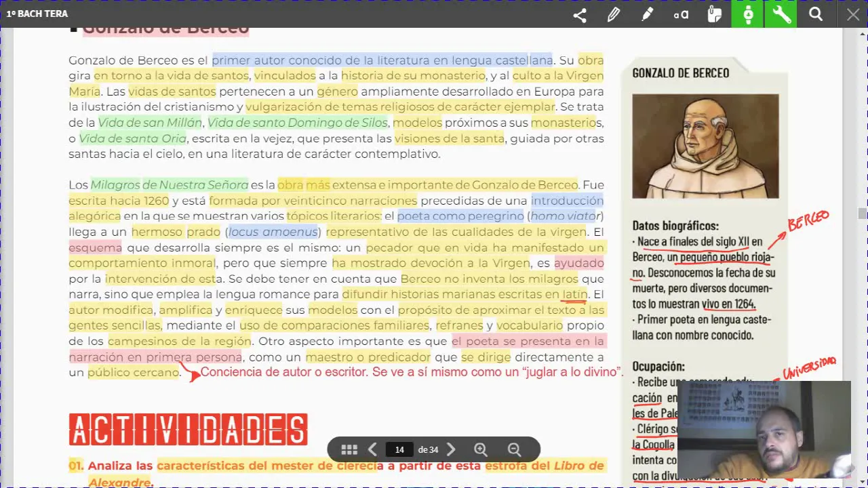Close the viewer with the X button
The image size is (868, 488).
tap(853, 14)
